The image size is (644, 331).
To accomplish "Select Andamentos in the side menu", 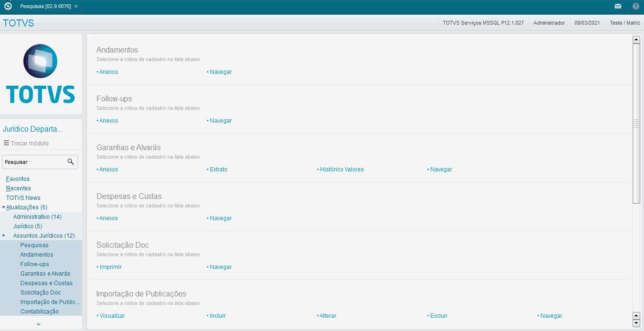I will [37, 255].
